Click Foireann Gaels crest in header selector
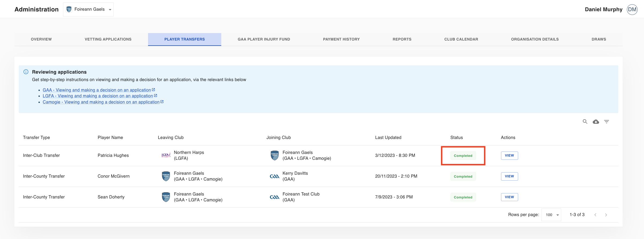This screenshot has width=644, height=239. [69, 9]
